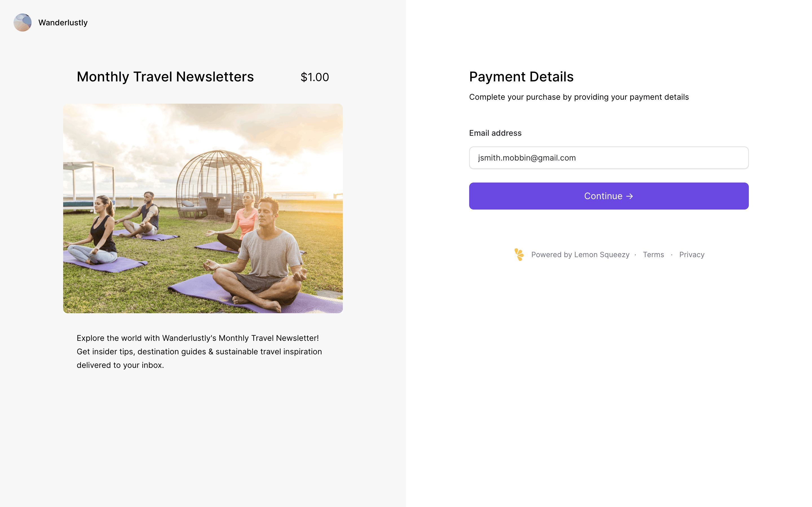Click the Wanderlustly round logo avatar
The height and width of the screenshot is (507, 812).
click(x=23, y=23)
